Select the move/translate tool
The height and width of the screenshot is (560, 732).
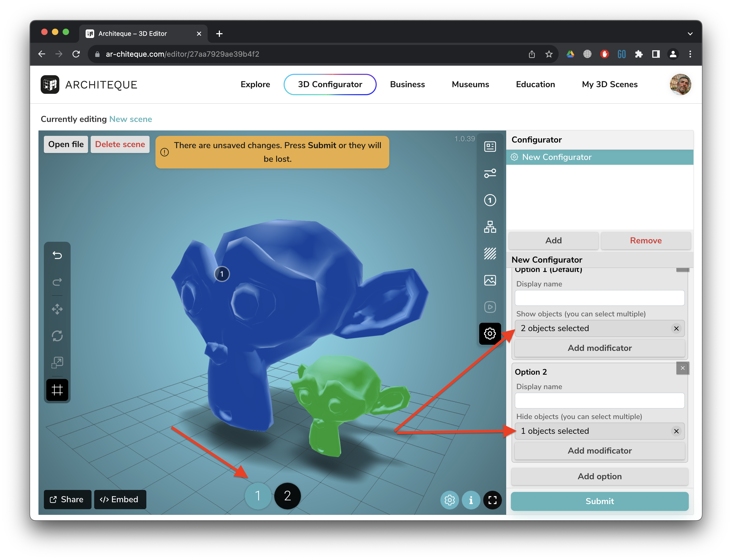[x=57, y=309]
